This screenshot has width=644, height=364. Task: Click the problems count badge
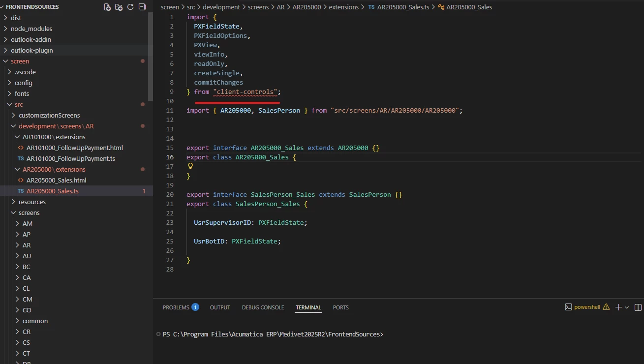pos(195,307)
